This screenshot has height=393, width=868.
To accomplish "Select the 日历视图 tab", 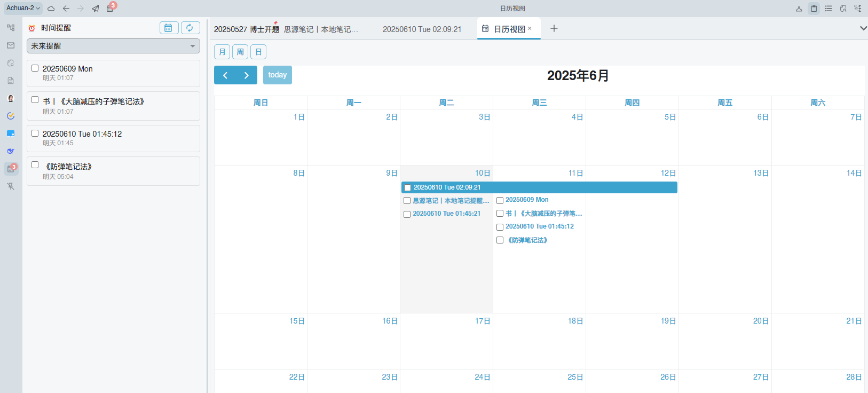I will [509, 29].
